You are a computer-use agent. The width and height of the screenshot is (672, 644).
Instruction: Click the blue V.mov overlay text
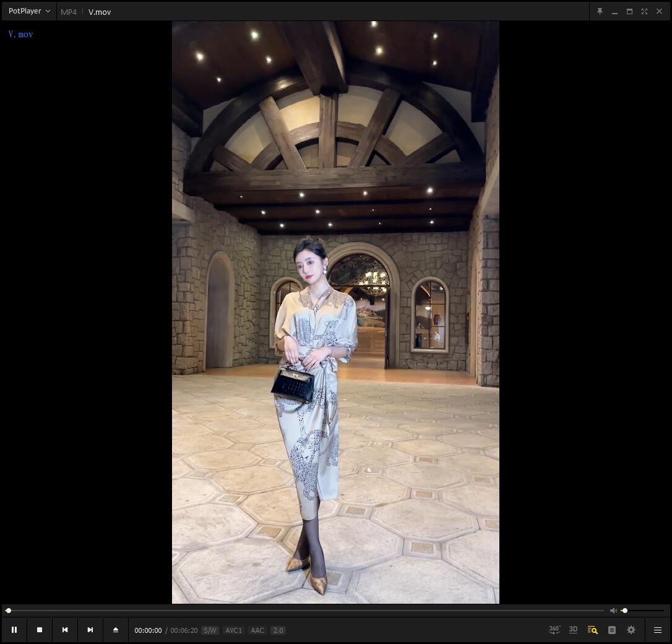click(x=20, y=34)
